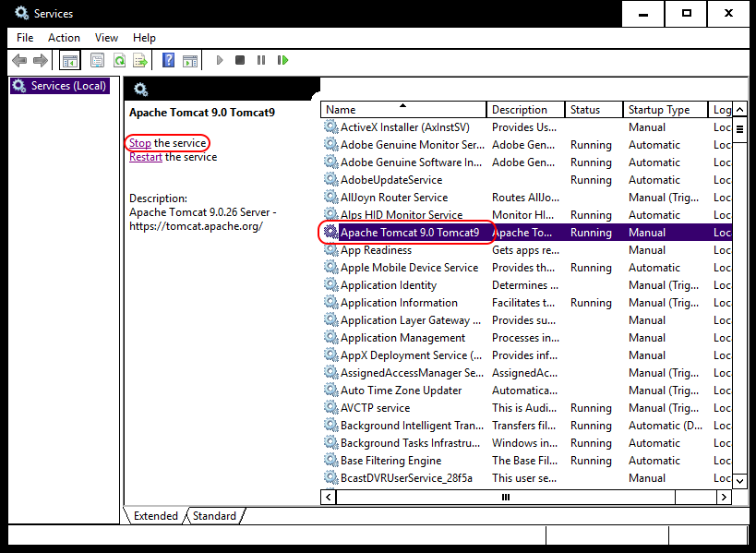Select the AssignedAccessManager Service row

(x=527, y=373)
